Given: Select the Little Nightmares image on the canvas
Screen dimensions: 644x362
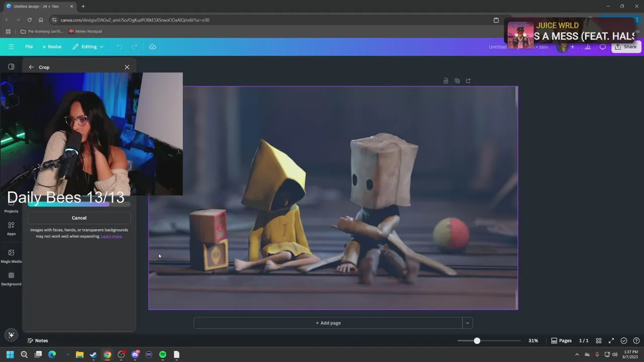Looking at the screenshot, I should 333,198.
